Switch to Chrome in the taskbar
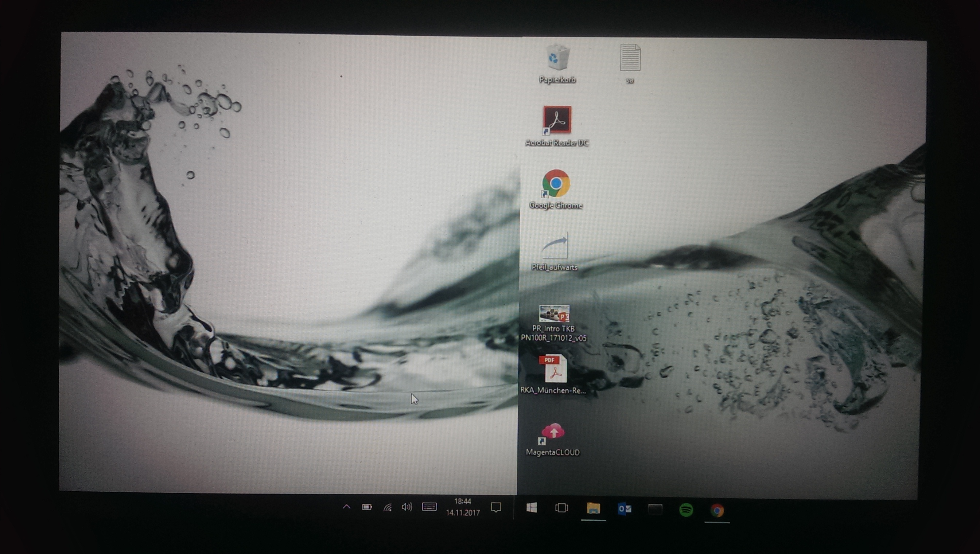 717,510
